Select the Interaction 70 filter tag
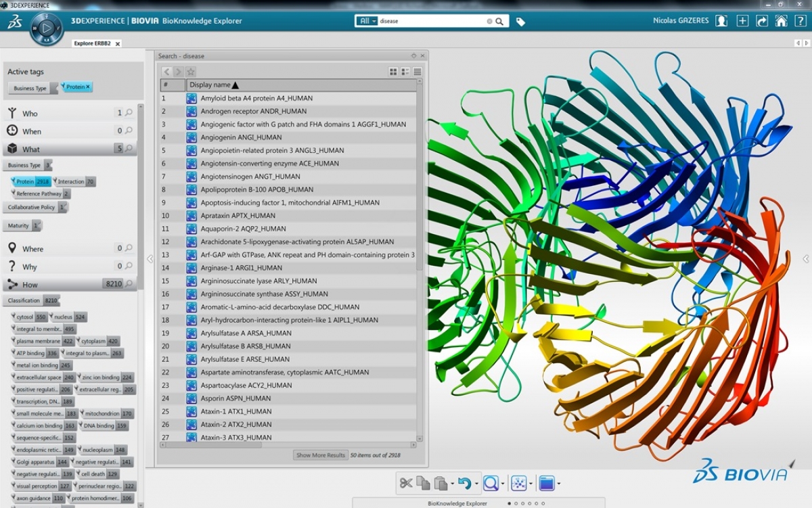812x508 pixels. pyautogui.click(x=74, y=181)
